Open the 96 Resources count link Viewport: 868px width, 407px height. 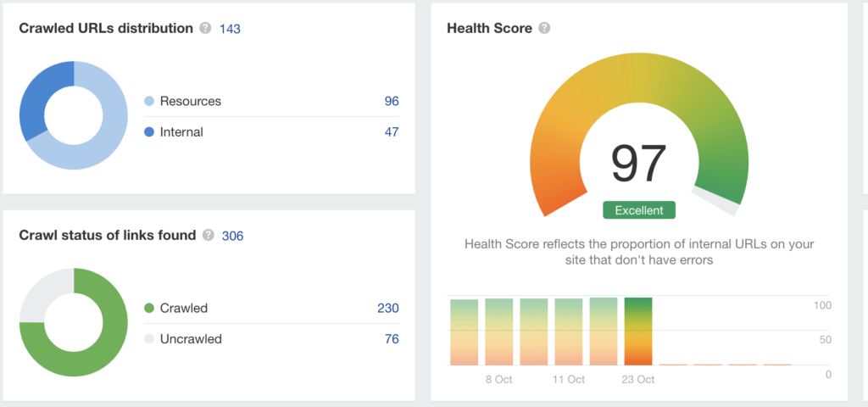[391, 101]
